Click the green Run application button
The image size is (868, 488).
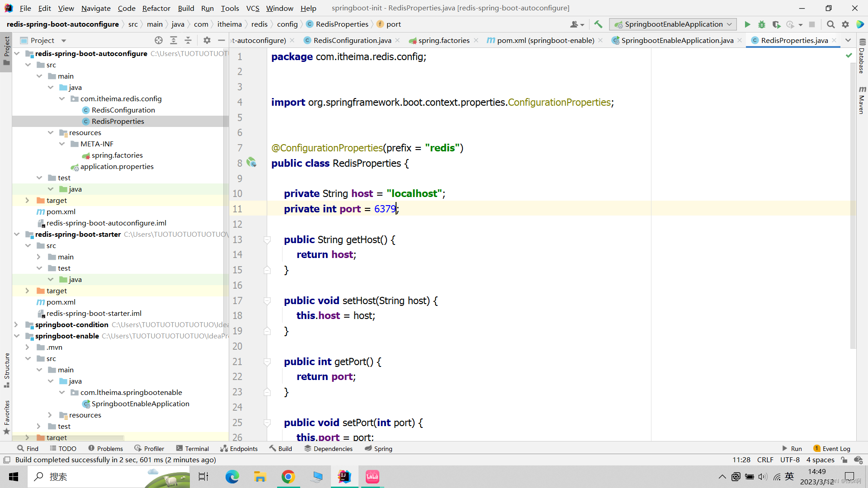(x=747, y=24)
